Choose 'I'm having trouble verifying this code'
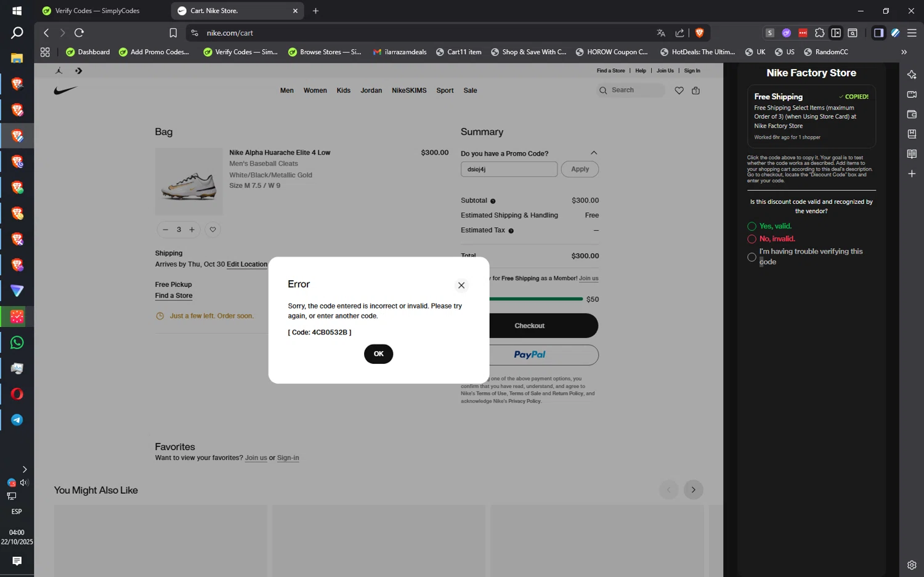This screenshot has height=577, width=924. [x=752, y=257]
